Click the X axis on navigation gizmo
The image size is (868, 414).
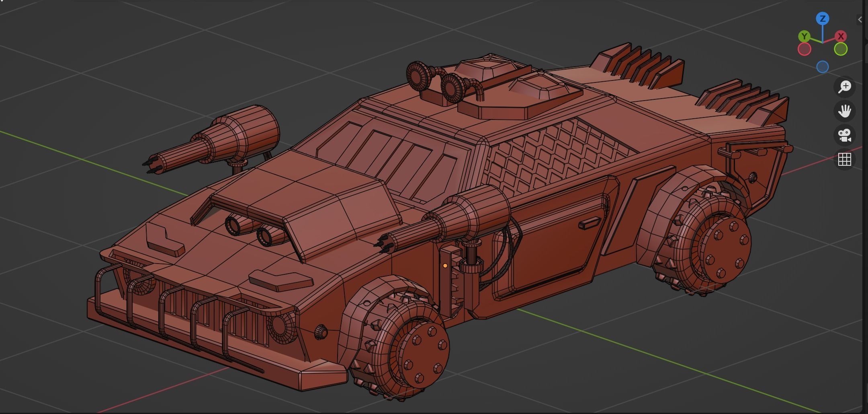coord(841,36)
